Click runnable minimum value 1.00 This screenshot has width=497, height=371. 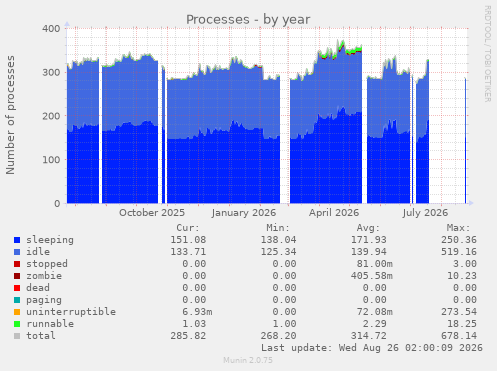pos(284,324)
